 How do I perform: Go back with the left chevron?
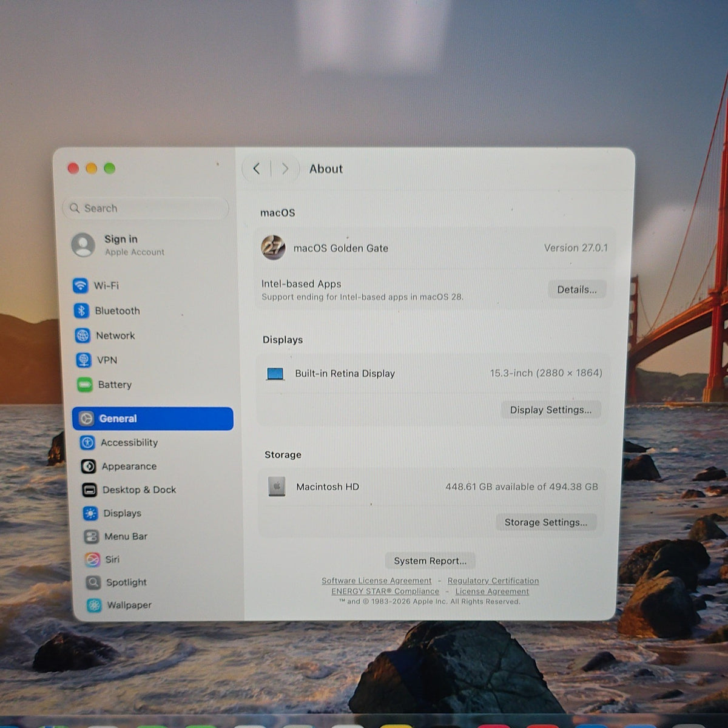coord(257,169)
